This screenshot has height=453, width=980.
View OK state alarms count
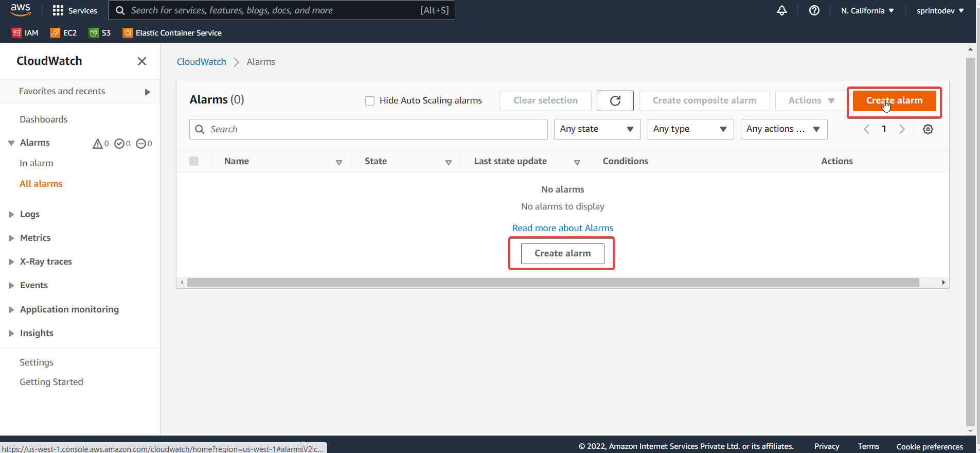[122, 144]
